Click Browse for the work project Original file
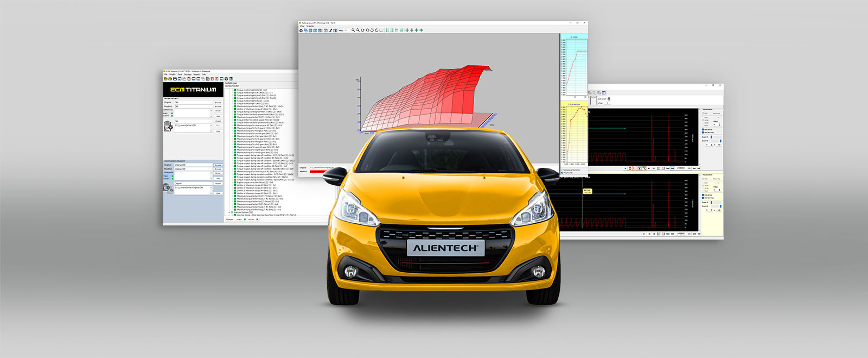 pos(218,102)
